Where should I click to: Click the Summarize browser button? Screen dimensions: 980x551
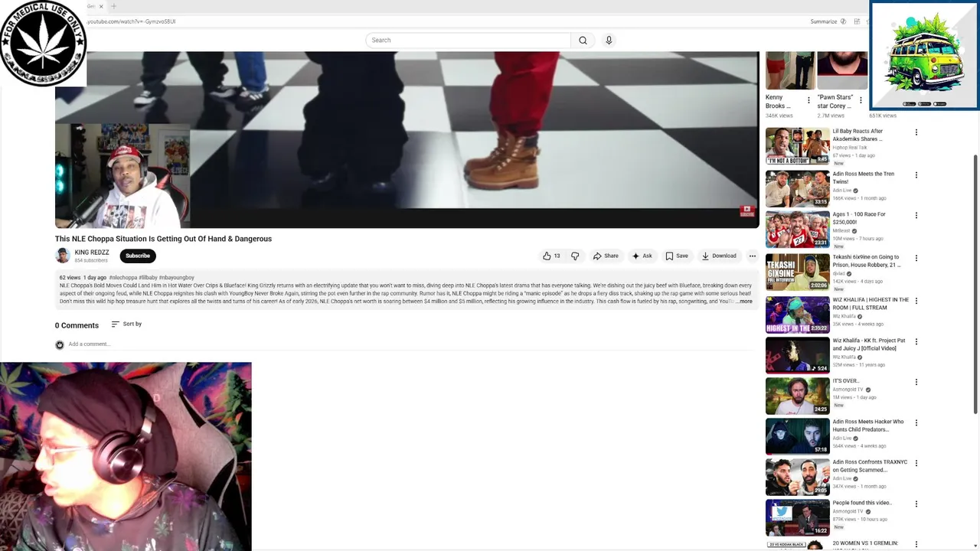[x=828, y=21]
